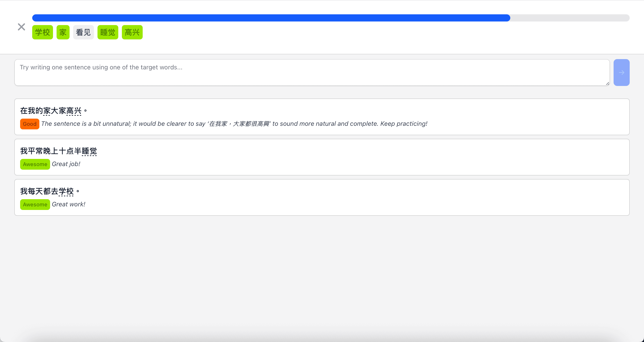Select the 高兴 target word chip
The image size is (644, 342).
coord(132,32)
